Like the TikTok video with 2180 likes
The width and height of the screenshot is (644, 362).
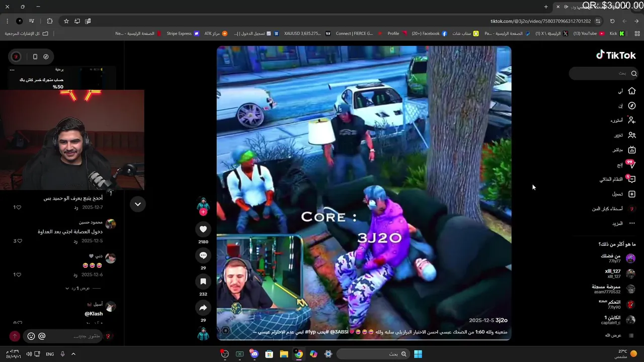point(203,229)
